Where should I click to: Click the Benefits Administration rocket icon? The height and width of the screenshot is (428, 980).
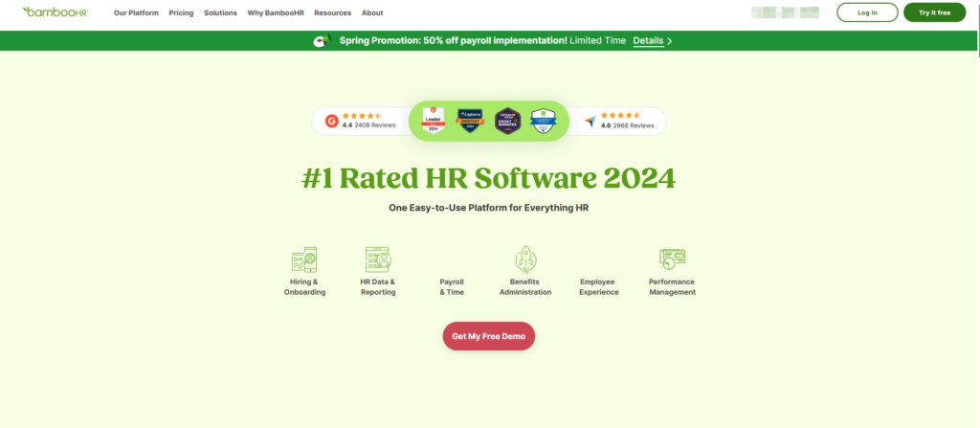coord(524,259)
